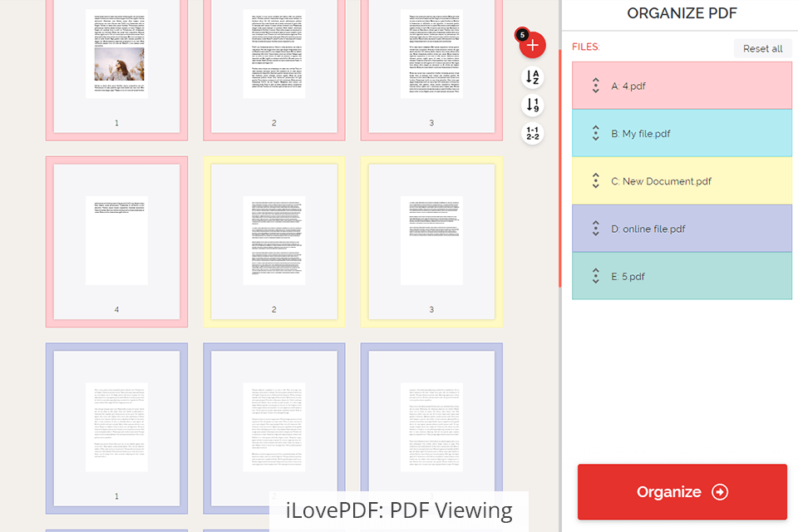
Task: Select the A: 4.pdf file row
Action: coord(682,86)
